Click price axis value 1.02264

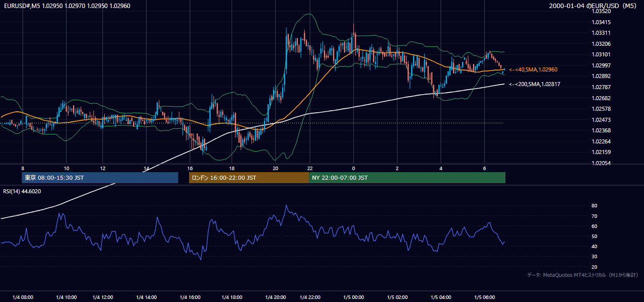click(x=602, y=141)
